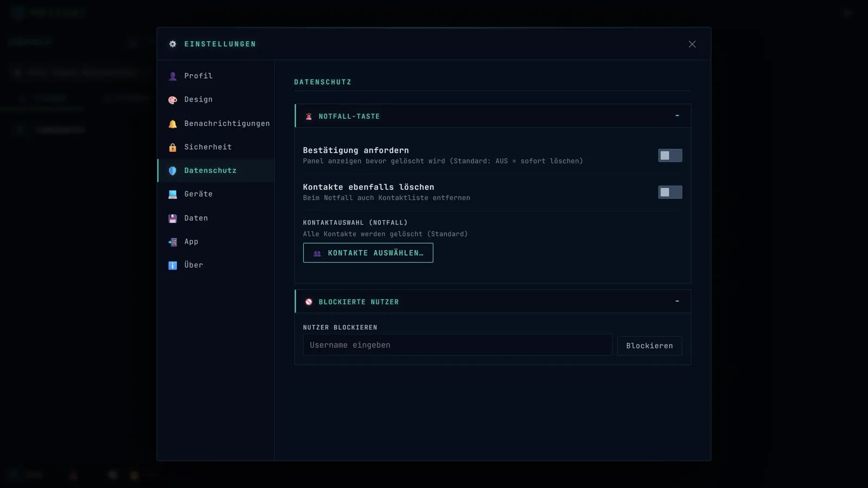
Task: Click the Profil person icon
Action: (x=173, y=76)
